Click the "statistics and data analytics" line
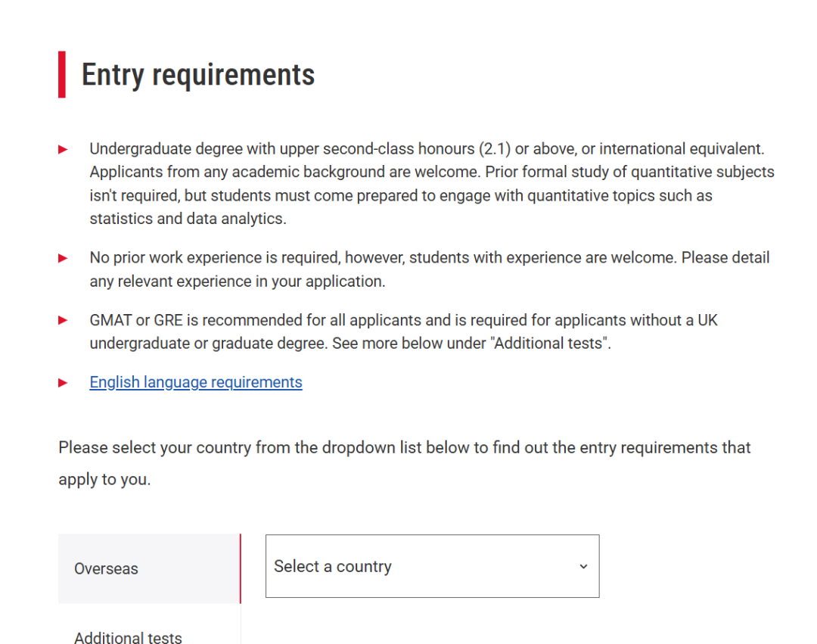 [188, 219]
